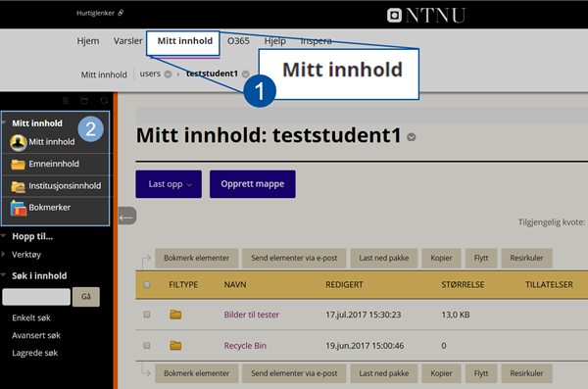
Task: Click the top Bokmerk elementer button
Action: 197,258
